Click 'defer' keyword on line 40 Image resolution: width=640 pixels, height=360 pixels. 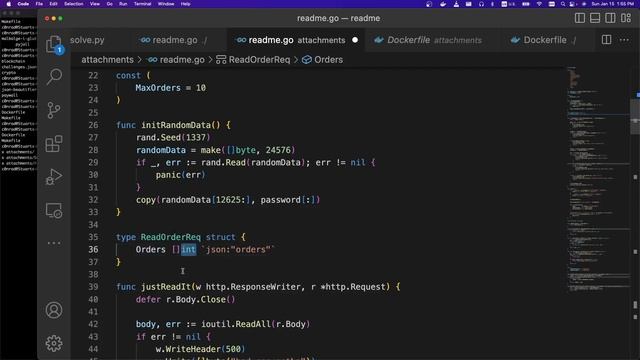pyautogui.click(x=148, y=299)
